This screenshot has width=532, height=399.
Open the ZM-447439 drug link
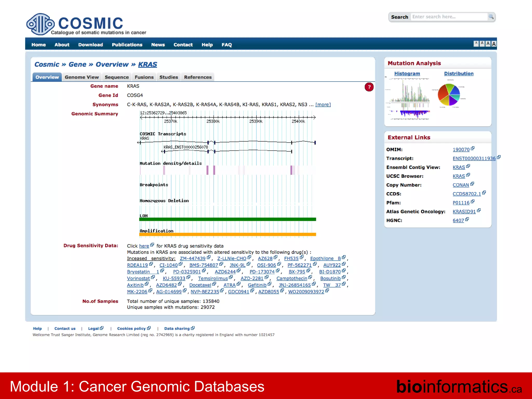click(192, 258)
